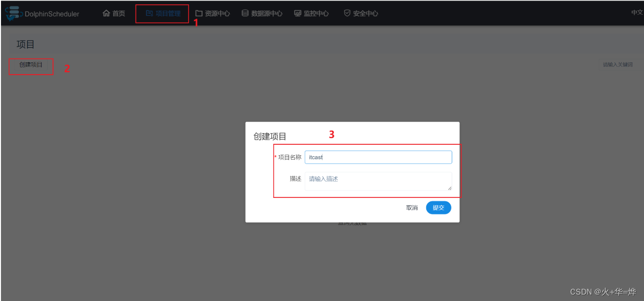Click the DolphinScheduler logo

pos(42,13)
